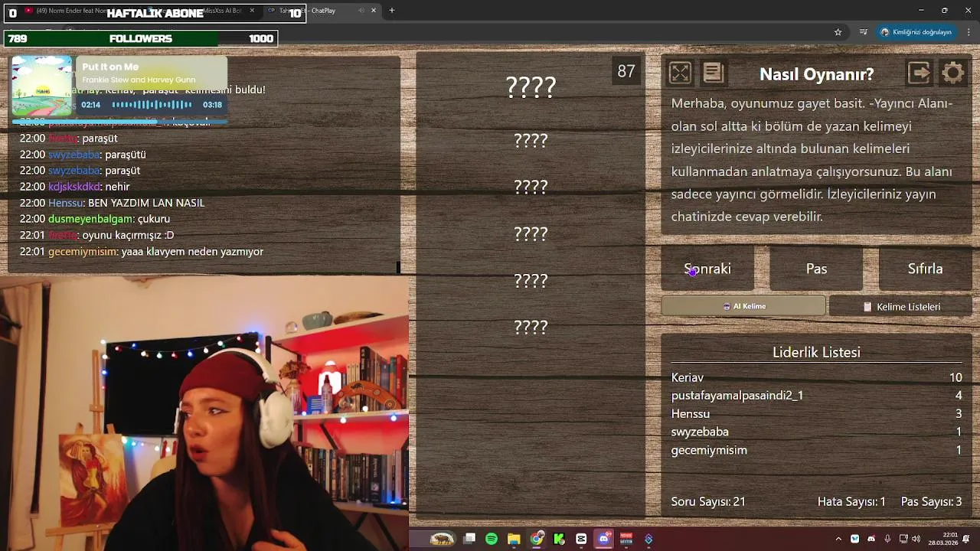Open the purple diamond app in the taskbar
The width and height of the screenshot is (980, 551).
coord(648,539)
